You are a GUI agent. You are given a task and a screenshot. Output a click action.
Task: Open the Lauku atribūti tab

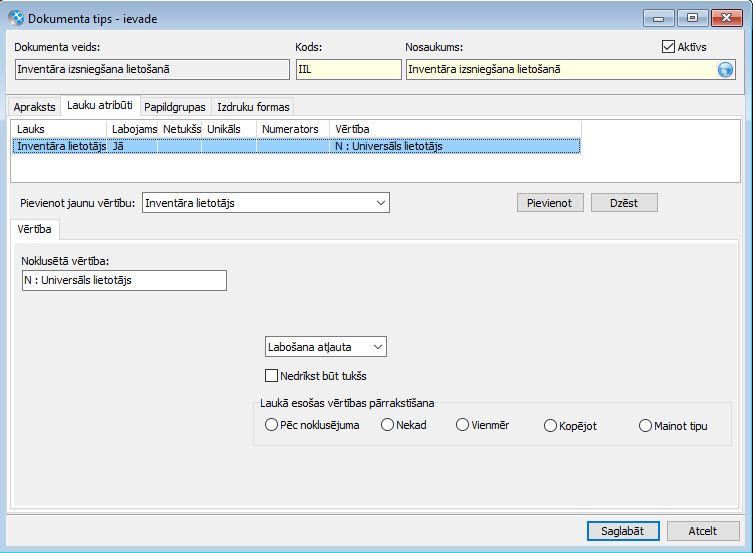click(100, 105)
